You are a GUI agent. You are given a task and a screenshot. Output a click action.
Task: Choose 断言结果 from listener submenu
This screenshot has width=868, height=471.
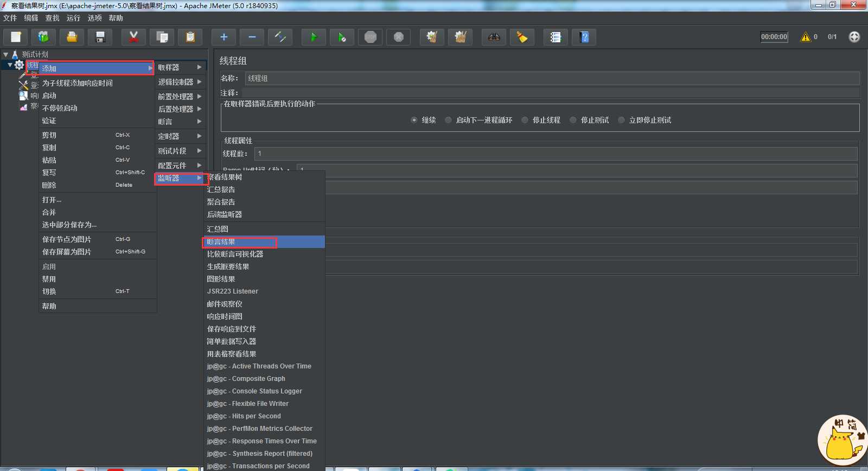(265, 242)
